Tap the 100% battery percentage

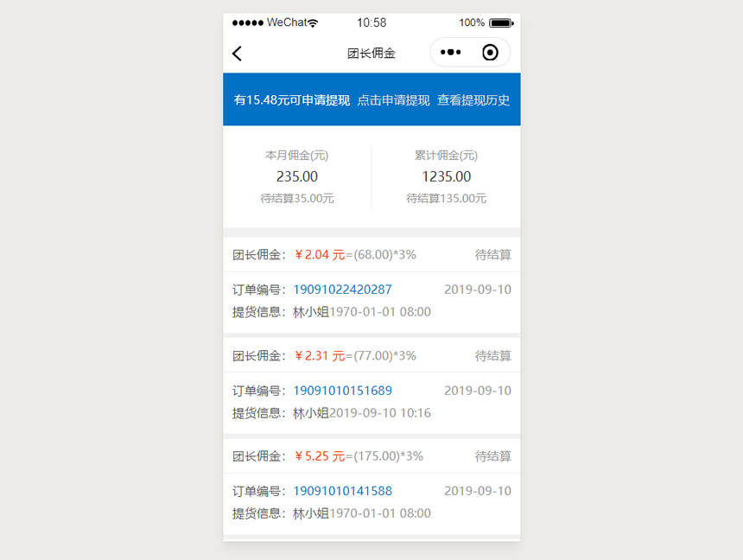[x=472, y=22]
